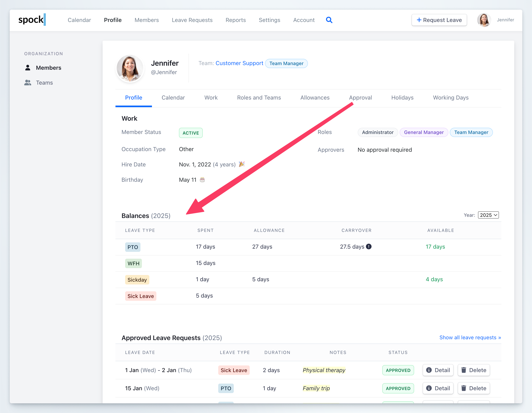Click the Request Leave button

tap(439, 20)
